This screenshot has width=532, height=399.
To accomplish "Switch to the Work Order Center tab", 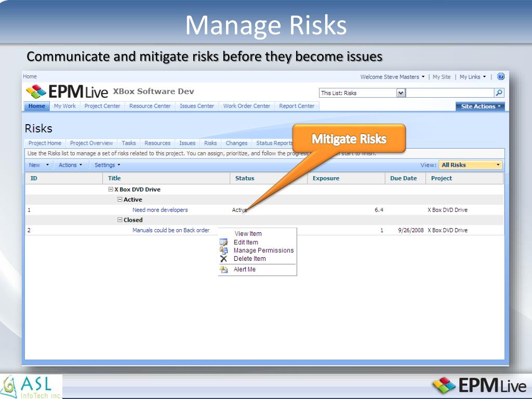I will 247,106.
